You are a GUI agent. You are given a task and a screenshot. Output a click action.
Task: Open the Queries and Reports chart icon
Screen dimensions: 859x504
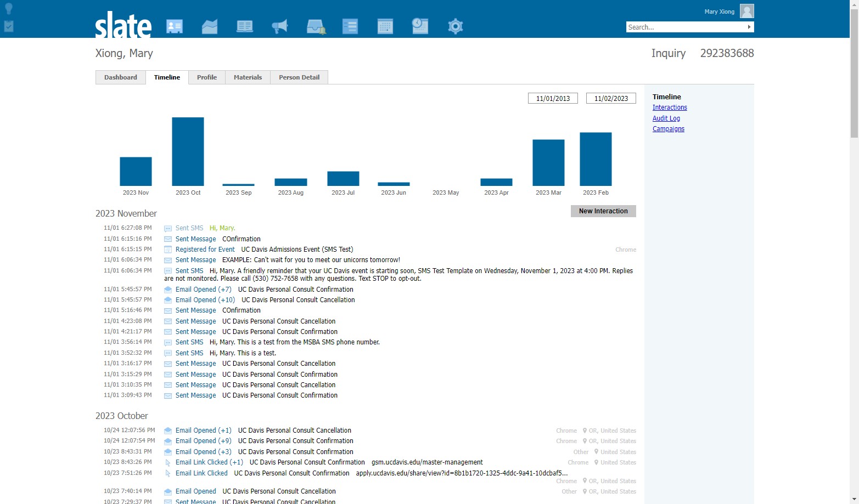[210, 26]
